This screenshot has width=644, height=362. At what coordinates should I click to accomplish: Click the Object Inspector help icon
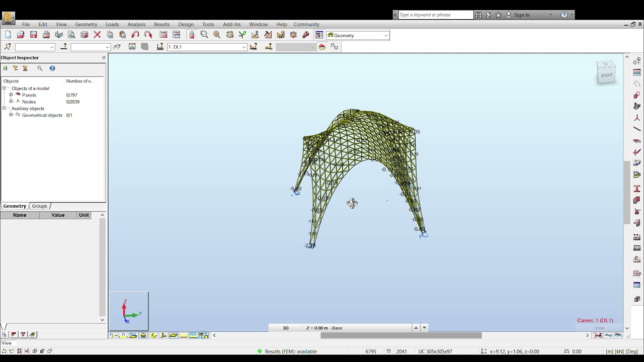[x=52, y=68]
